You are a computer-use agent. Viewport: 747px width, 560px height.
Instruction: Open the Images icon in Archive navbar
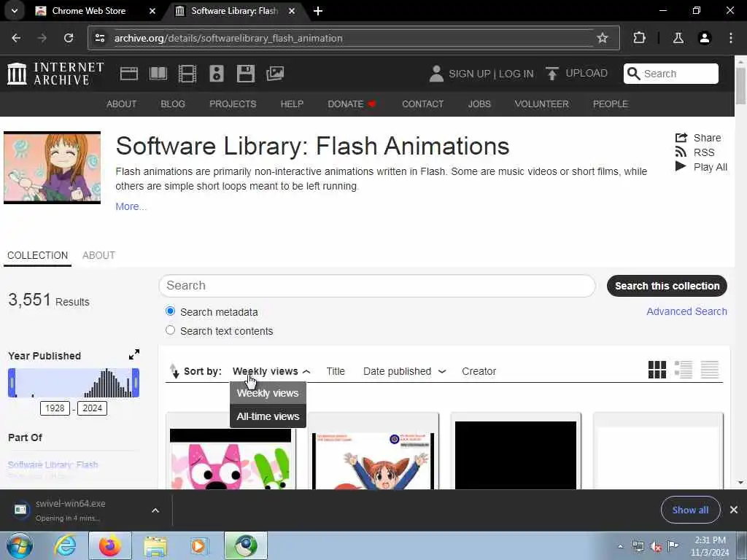tap(275, 74)
